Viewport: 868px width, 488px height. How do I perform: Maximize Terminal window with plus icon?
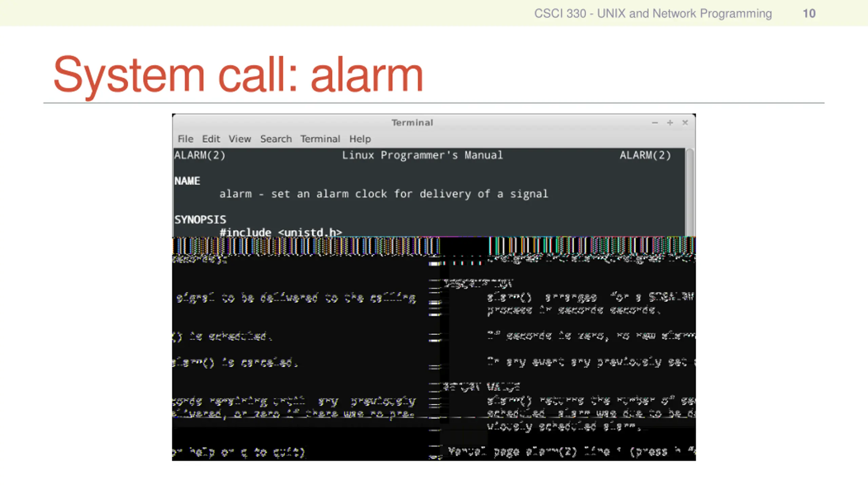(670, 123)
